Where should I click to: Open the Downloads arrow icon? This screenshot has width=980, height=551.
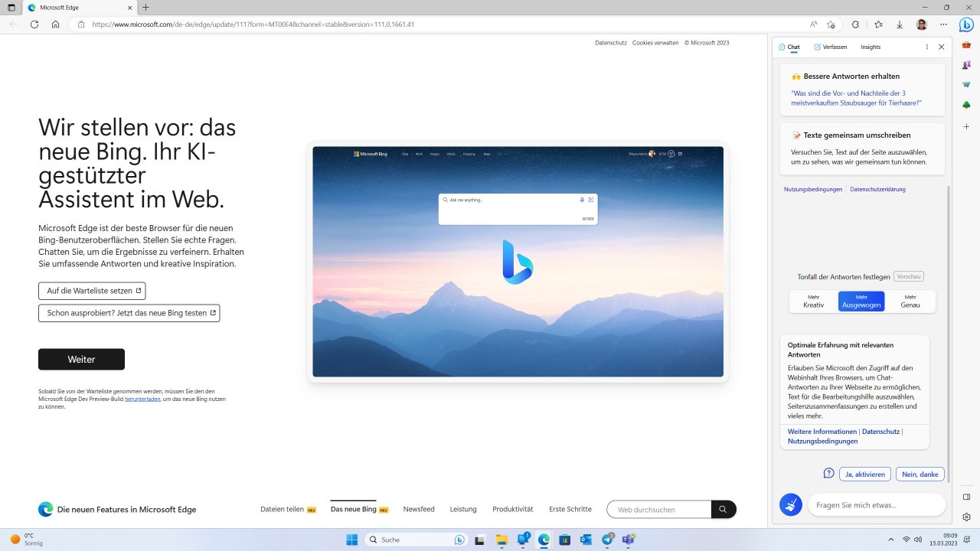[x=900, y=24]
